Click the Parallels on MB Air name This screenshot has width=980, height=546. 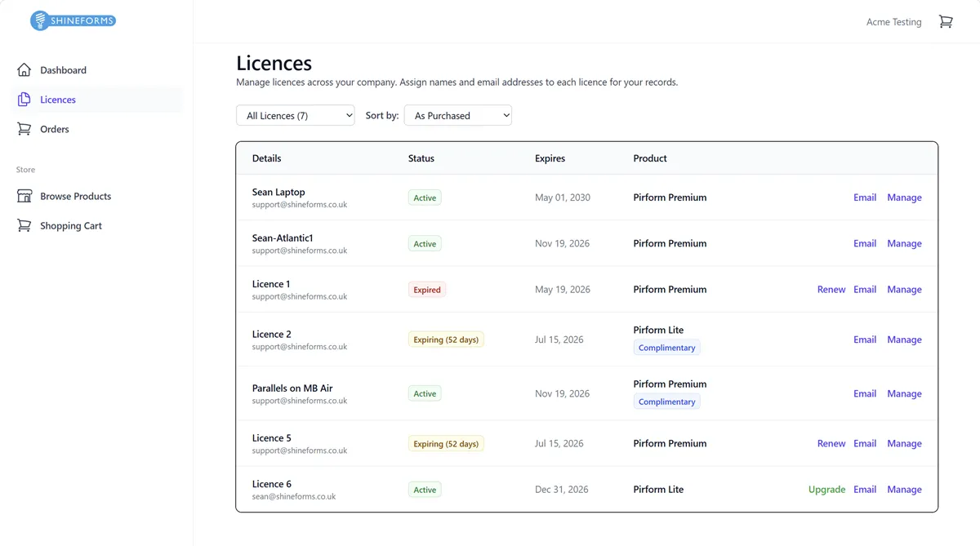tap(292, 388)
